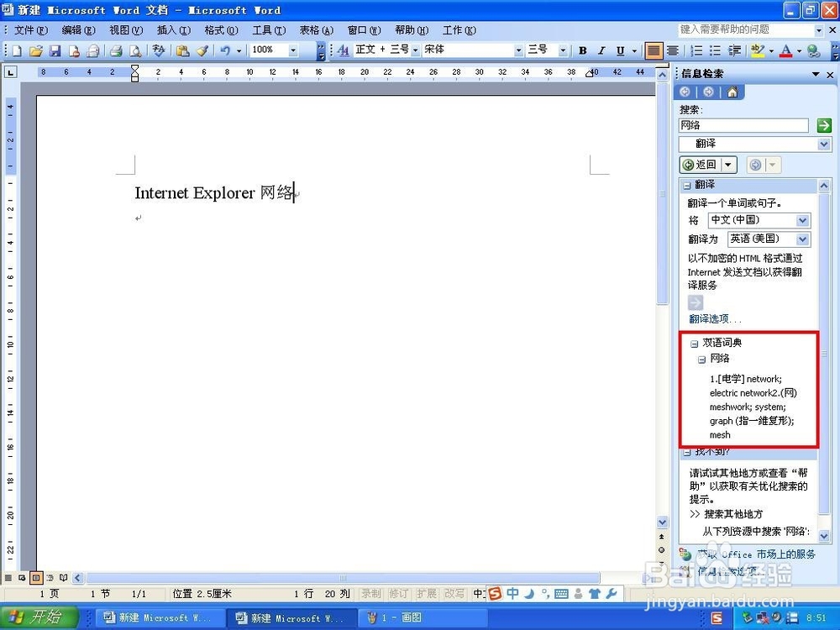Click the tab selector at ruler corner
The width and height of the screenshot is (840, 630).
[10, 71]
